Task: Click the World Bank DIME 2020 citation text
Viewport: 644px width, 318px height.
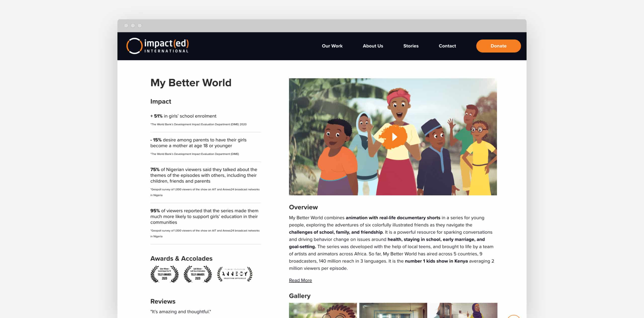Action: 198,124
